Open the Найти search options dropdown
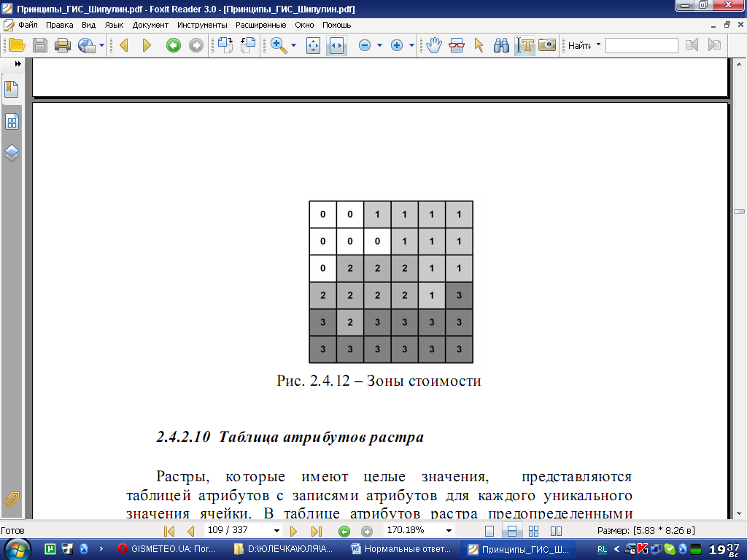747x560 pixels. (598, 44)
